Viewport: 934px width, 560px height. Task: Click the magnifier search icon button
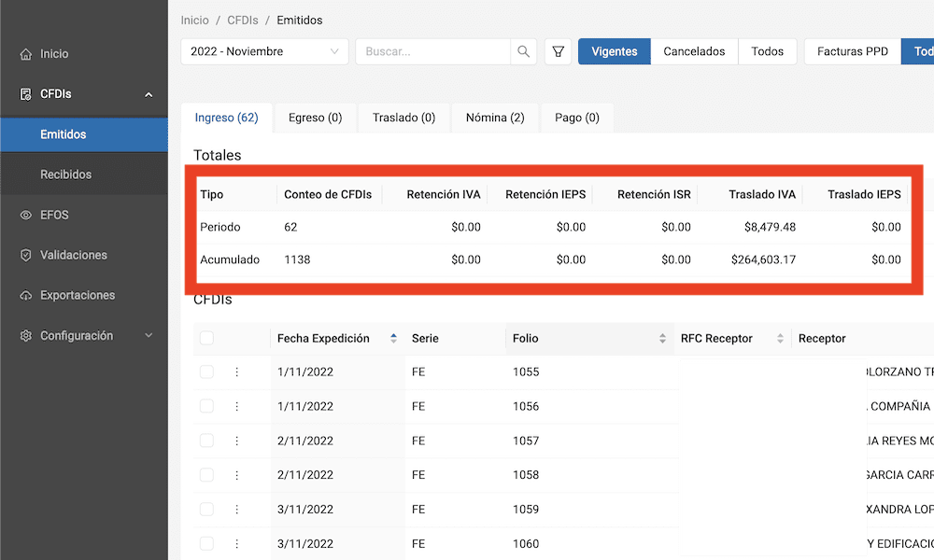tap(524, 52)
